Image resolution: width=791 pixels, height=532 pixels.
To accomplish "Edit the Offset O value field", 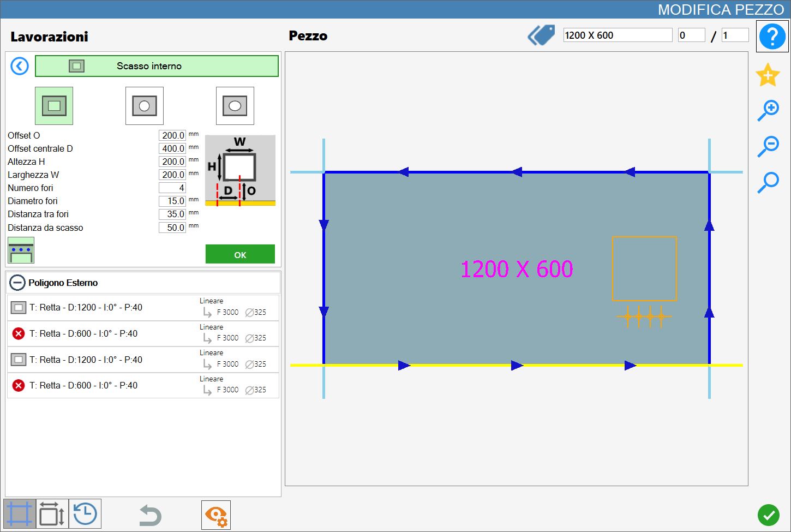I will pyautogui.click(x=172, y=135).
